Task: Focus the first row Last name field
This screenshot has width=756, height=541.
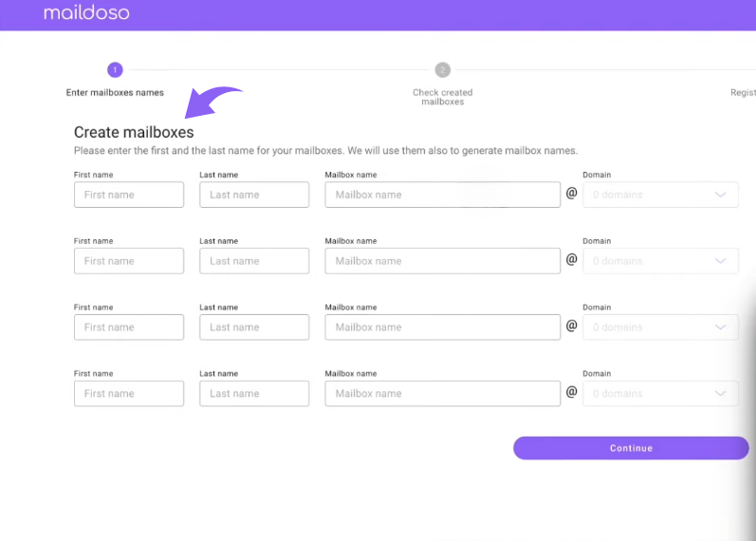Action: (254, 195)
